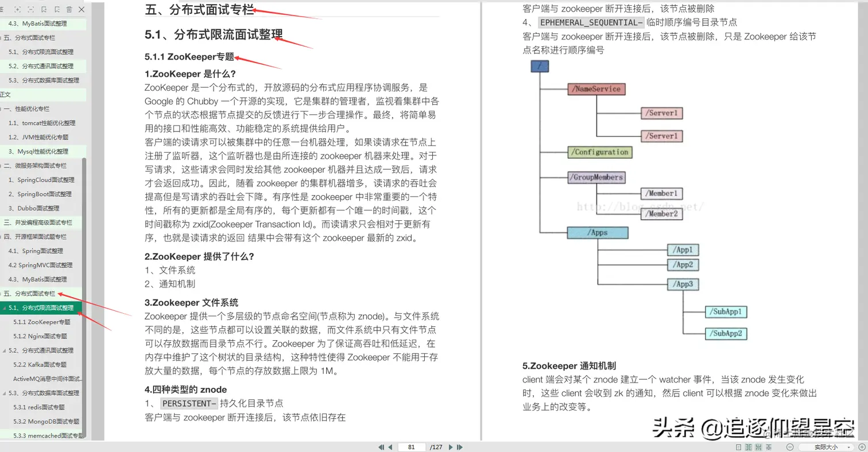Add a new bookmark using the bookmark-plus icon
868x452 pixels.
(x=44, y=9)
